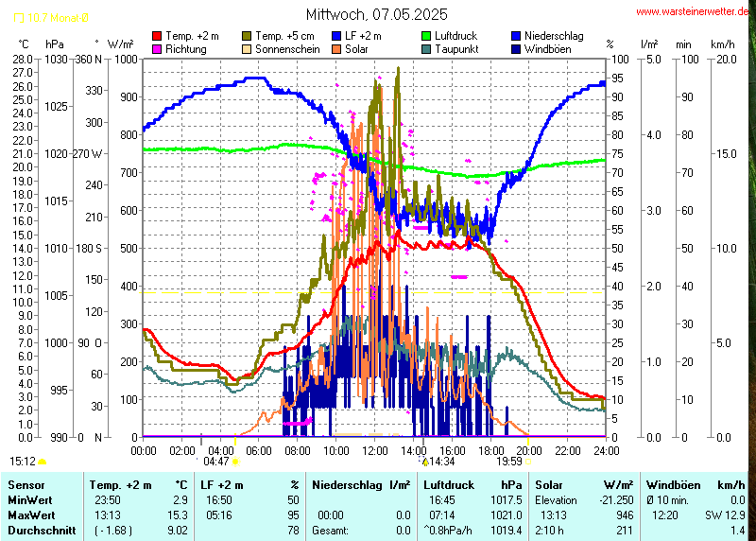Screen dimensions: 756x541
Task: Click the solar maximum value 946
Action: (625, 515)
